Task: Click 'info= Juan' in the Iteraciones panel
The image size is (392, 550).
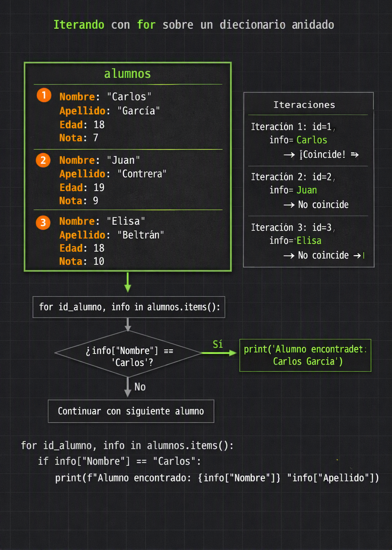Action: (x=293, y=190)
